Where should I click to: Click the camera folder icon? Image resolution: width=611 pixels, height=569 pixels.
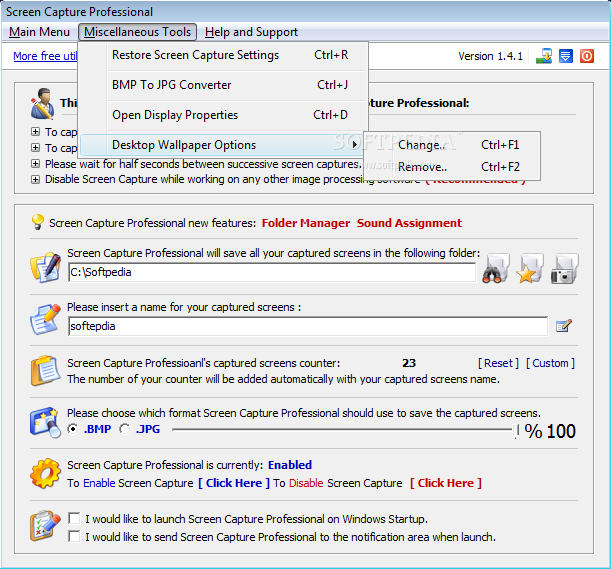564,269
